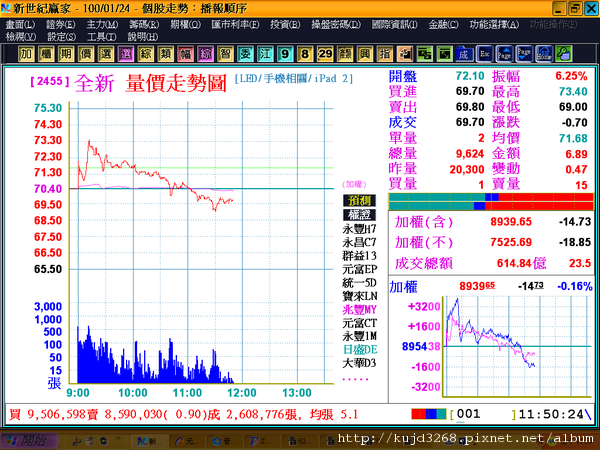Click the stock code [2455] label
This screenshot has height=450, width=600.
pyautogui.click(x=50, y=81)
